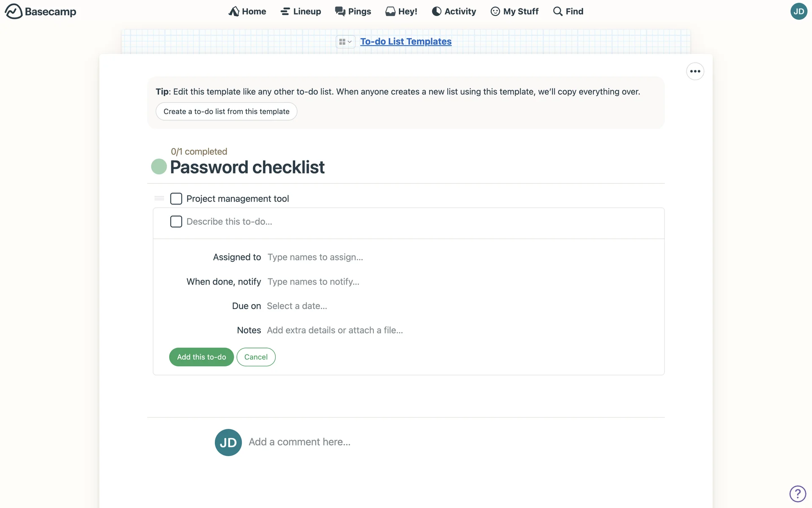This screenshot has height=508, width=812.
Task: Click the green Password checklist color circle
Action: coord(159,166)
